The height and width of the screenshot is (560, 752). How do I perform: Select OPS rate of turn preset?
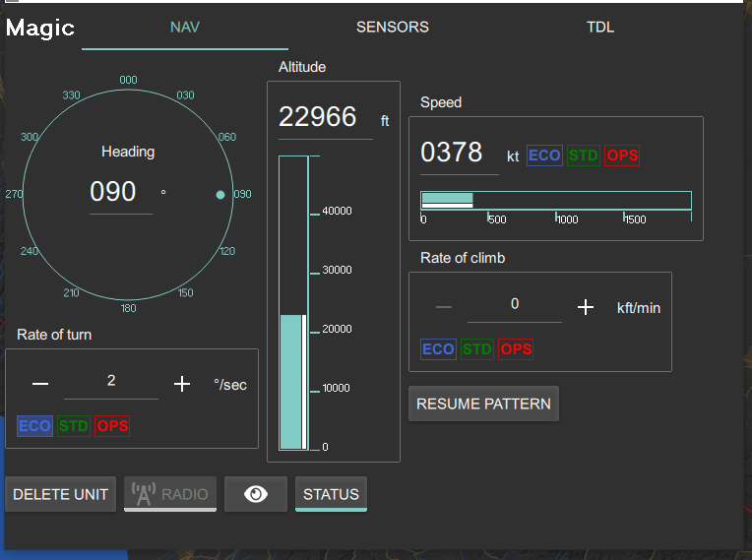coord(112,426)
